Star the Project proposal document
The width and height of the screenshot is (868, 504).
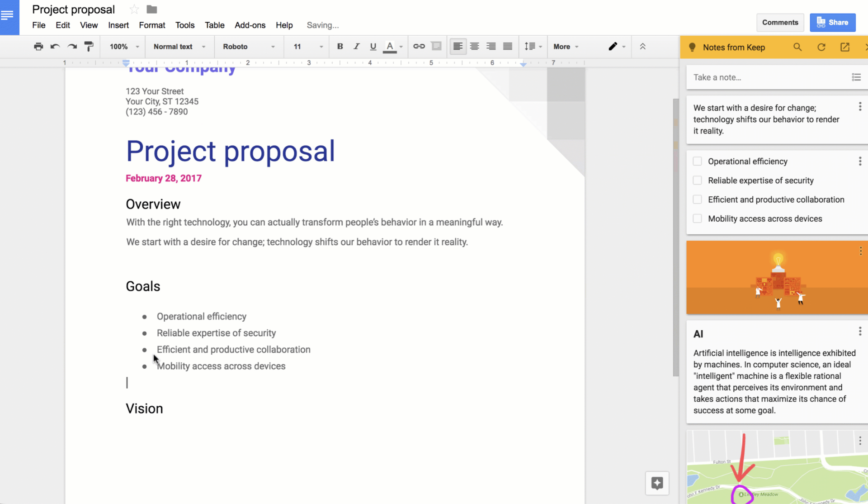134,10
